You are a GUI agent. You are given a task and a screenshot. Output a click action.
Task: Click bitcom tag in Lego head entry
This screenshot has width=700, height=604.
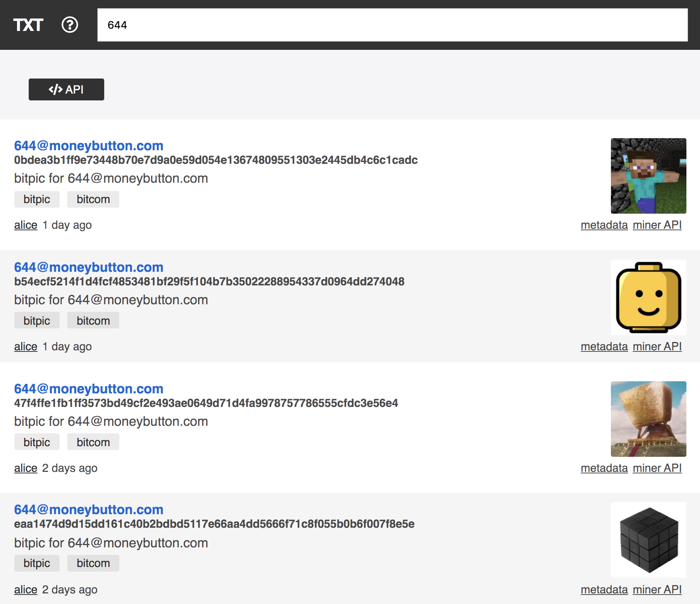tap(93, 320)
